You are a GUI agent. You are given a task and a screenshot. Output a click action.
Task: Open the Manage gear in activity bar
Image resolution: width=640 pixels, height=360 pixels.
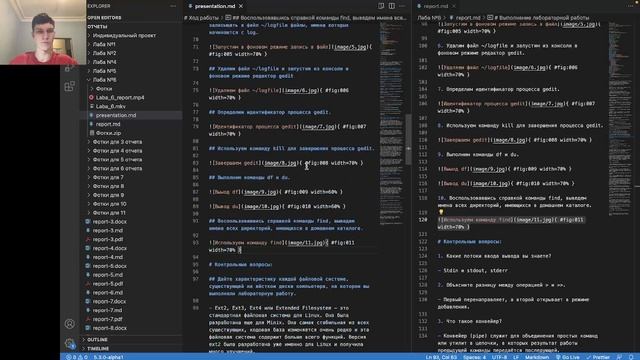click(x=69, y=344)
